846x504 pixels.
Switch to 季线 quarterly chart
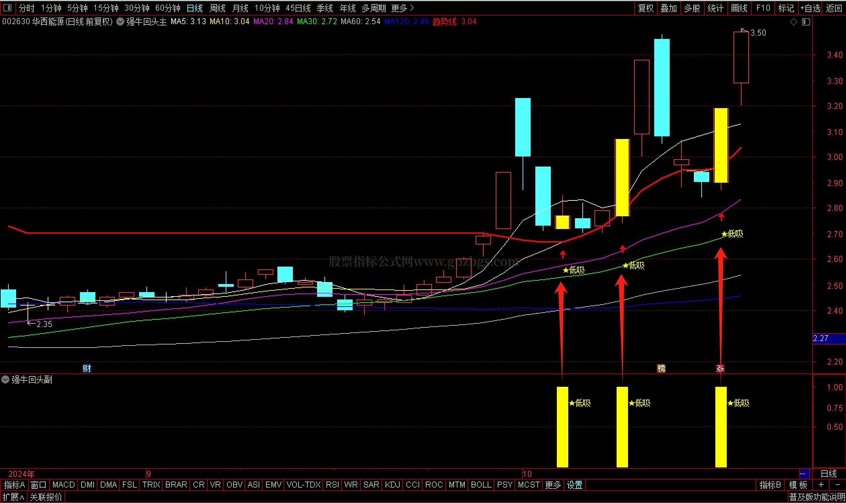tap(325, 8)
